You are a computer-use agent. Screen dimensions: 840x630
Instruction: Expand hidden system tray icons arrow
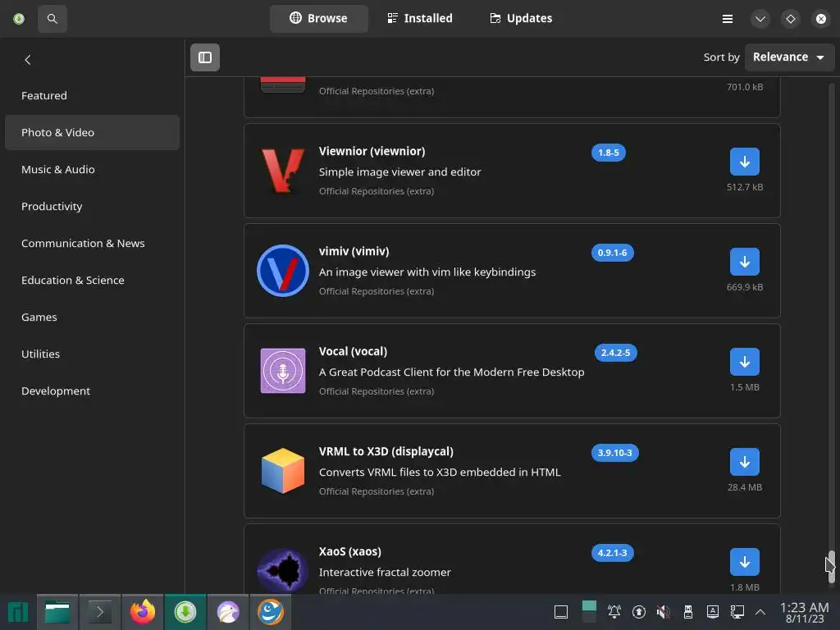pos(760,612)
